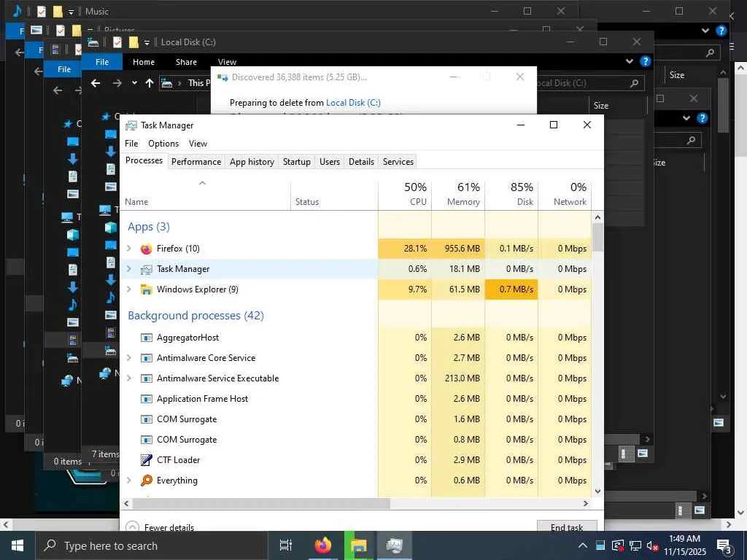Viewport: 747px width, 560px height.
Task: Open the Home ribbon tab in Local Disk window
Action: (x=144, y=62)
